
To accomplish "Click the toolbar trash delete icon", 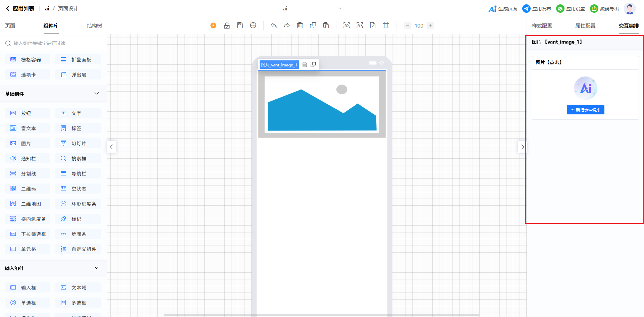I will [300, 25].
